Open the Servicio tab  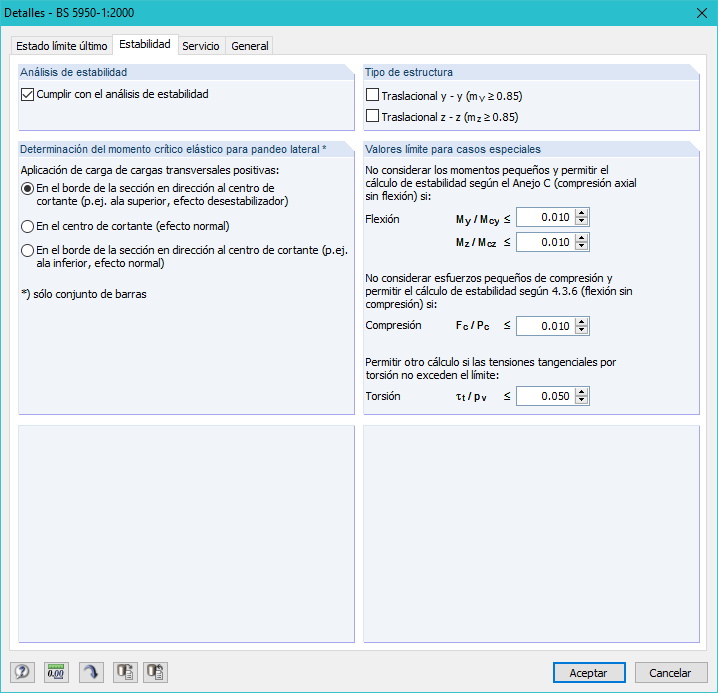[x=201, y=46]
